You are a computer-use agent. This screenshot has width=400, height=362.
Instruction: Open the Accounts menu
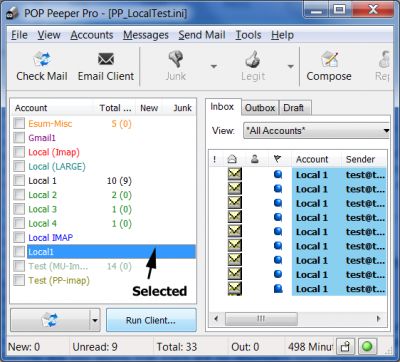pyautogui.click(x=92, y=35)
